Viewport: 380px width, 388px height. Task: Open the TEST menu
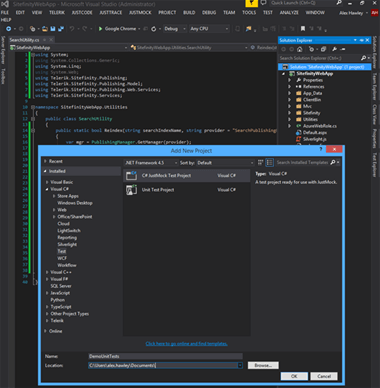(x=268, y=12)
